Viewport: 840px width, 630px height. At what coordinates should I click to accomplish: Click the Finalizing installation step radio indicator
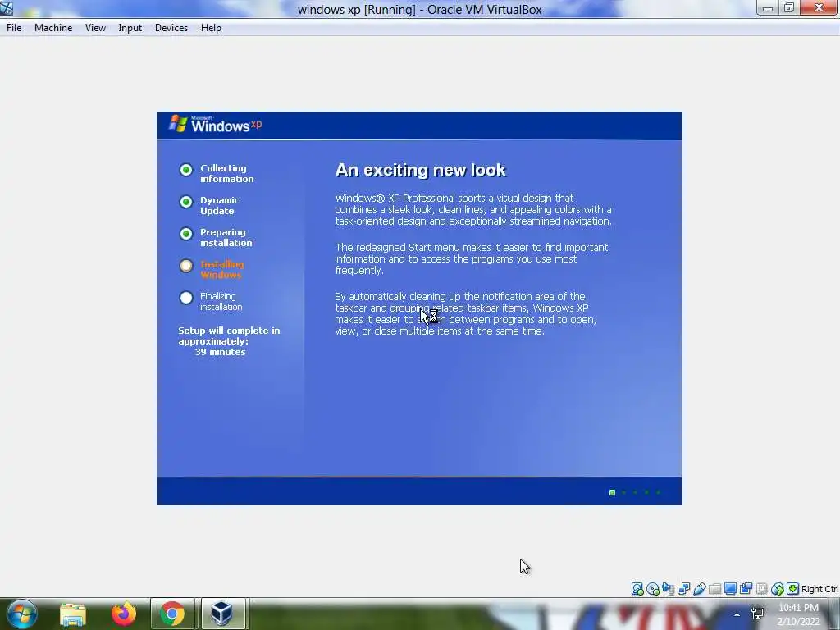tap(186, 298)
